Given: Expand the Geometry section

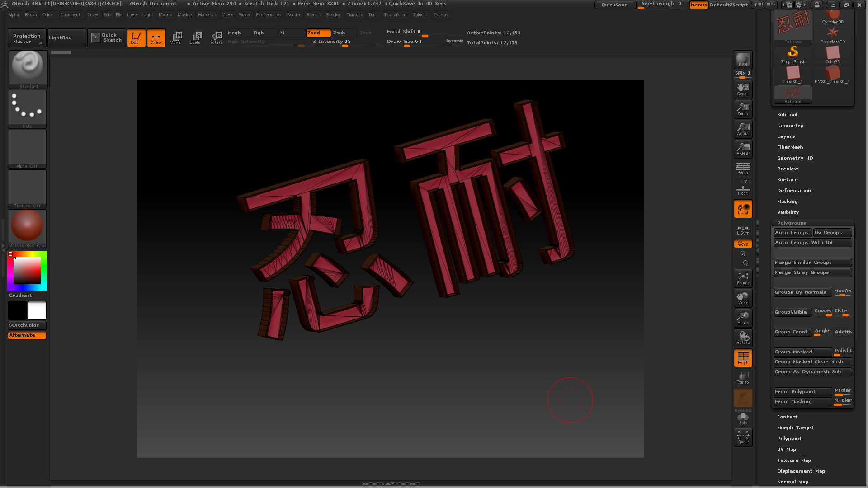Looking at the screenshot, I should pyautogui.click(x=790, y=125).
